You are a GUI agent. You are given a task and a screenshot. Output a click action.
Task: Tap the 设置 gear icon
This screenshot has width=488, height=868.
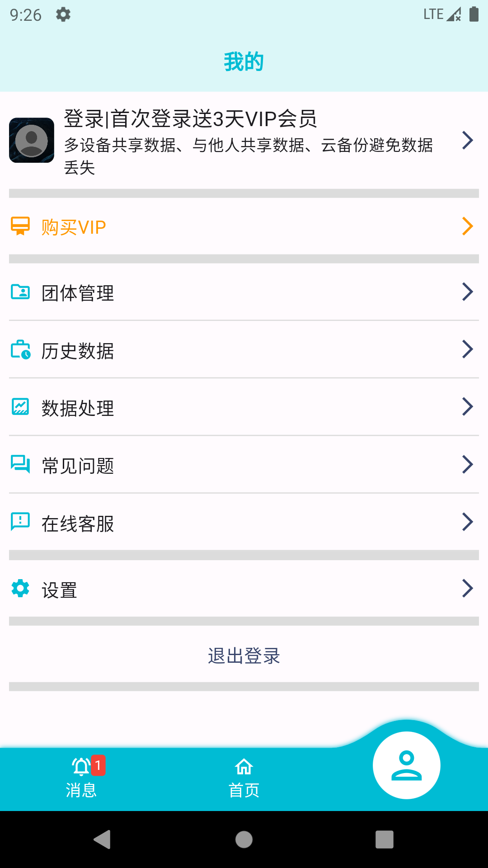[x=20, y=588]
